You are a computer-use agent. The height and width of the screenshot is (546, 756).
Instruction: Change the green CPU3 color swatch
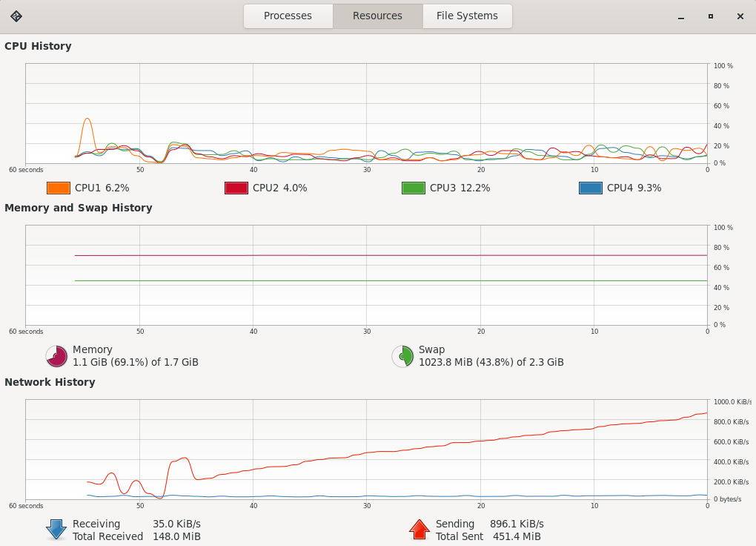tap(413, 188)
